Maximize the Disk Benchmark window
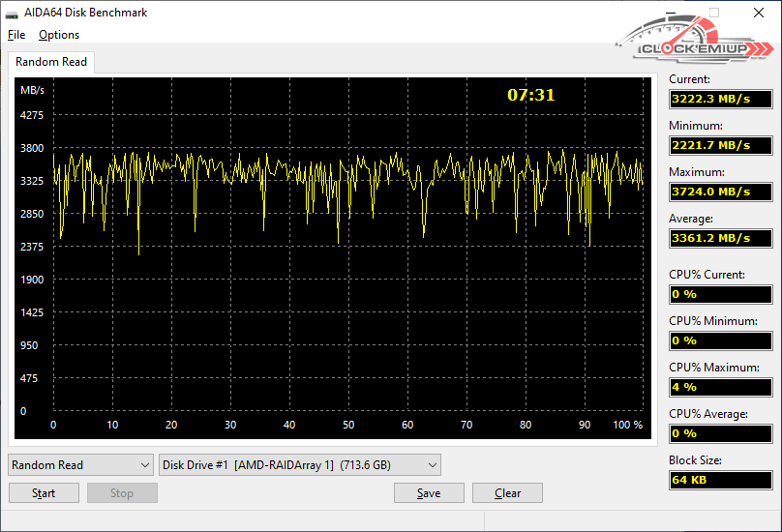This screenshot has width=782, height=532. pyautogui.click(x=714, y=13)
